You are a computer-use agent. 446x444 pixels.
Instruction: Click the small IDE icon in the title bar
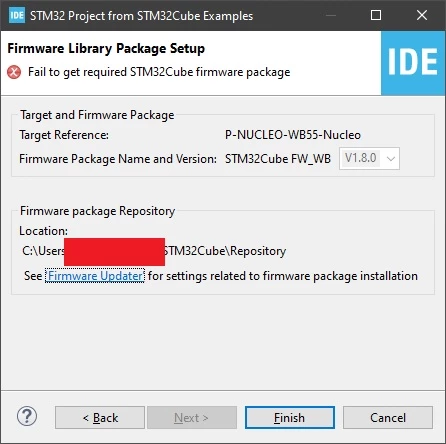pos(17,15)
